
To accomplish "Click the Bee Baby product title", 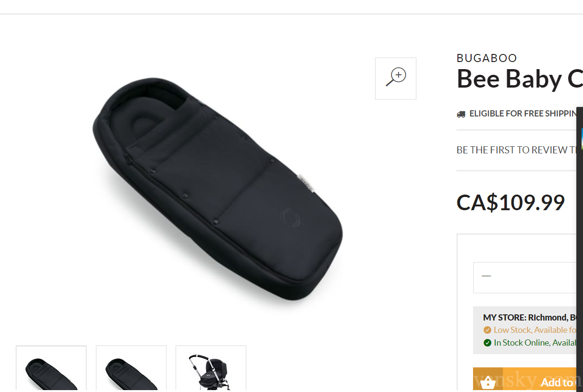I will 519,79.
